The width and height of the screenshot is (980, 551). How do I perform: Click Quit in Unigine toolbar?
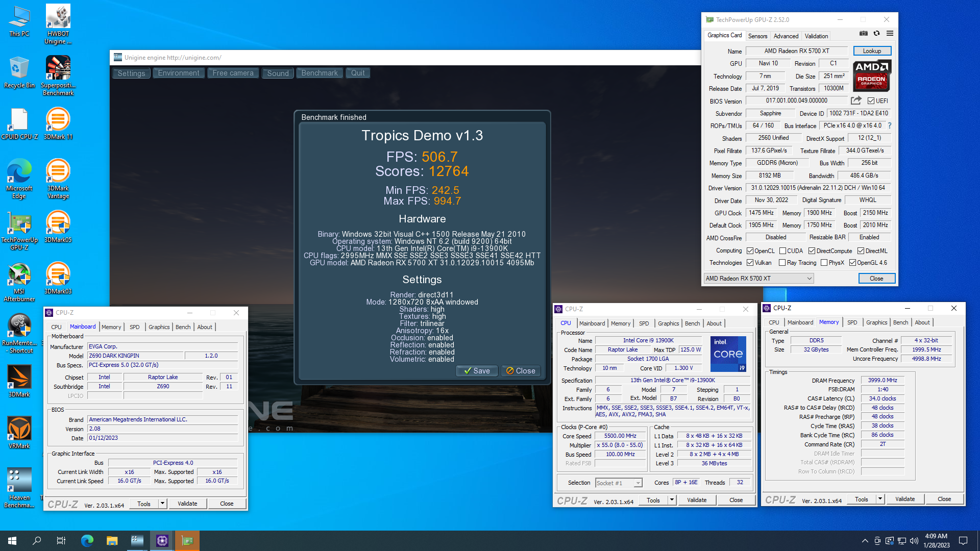coord(358,73)
